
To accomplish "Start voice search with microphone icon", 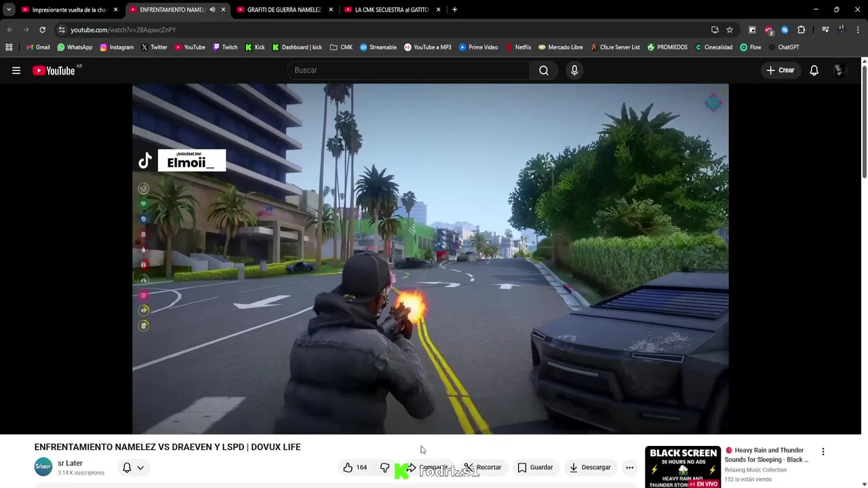I will [x=574, y=70].
